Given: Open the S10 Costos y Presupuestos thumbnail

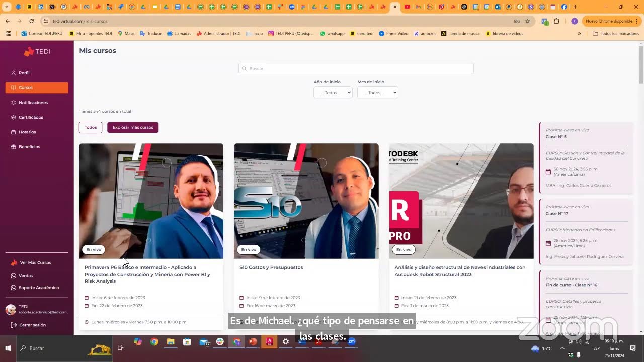Looking at the screenshot, I should coord(306,201).
